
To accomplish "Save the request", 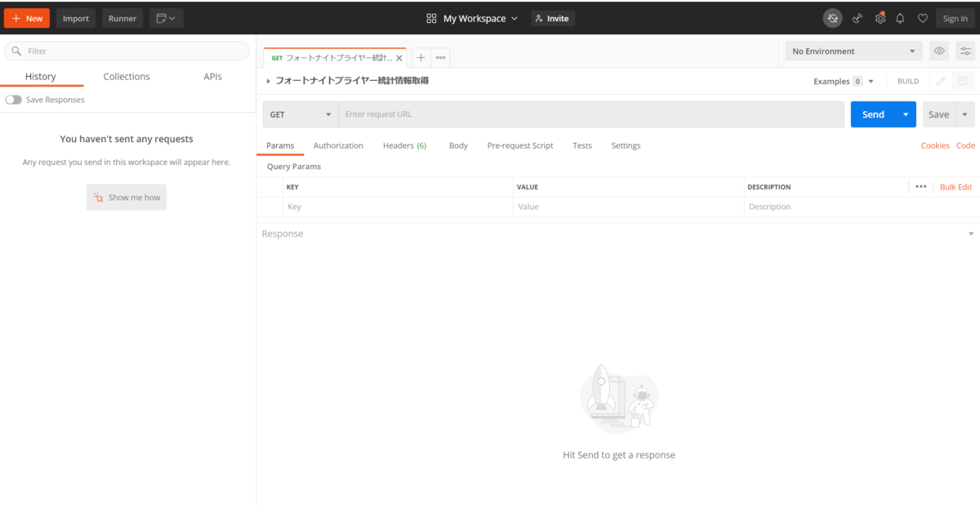I will [938, 114].
